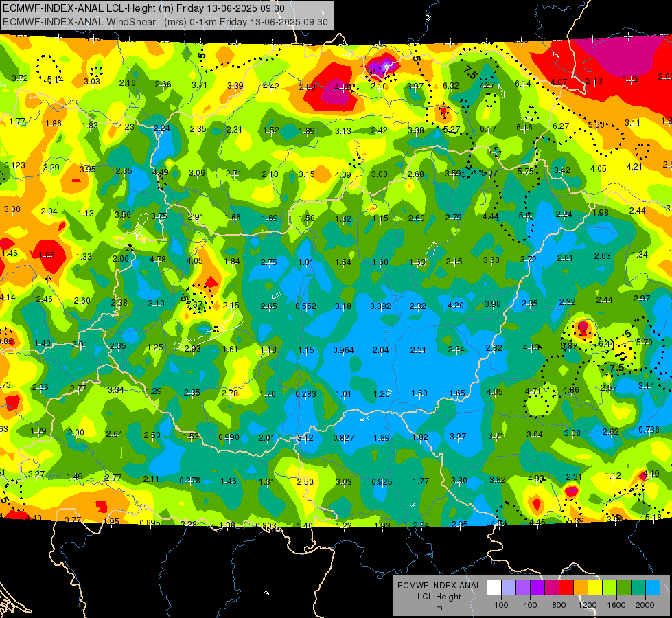Click the legend scale value 1200
672x618 pixels.
point(588,605)
